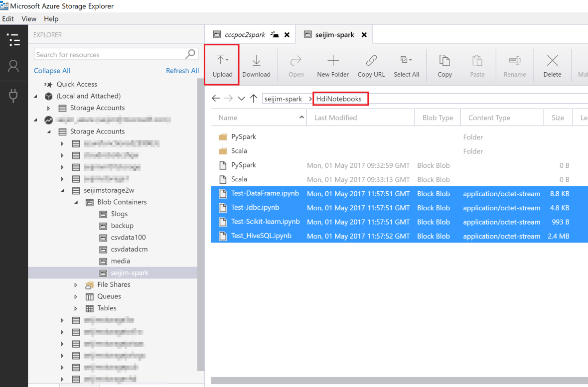Expand the Tables node
Image resolution: width=588 pixels, height=387 pixels.
76,308
